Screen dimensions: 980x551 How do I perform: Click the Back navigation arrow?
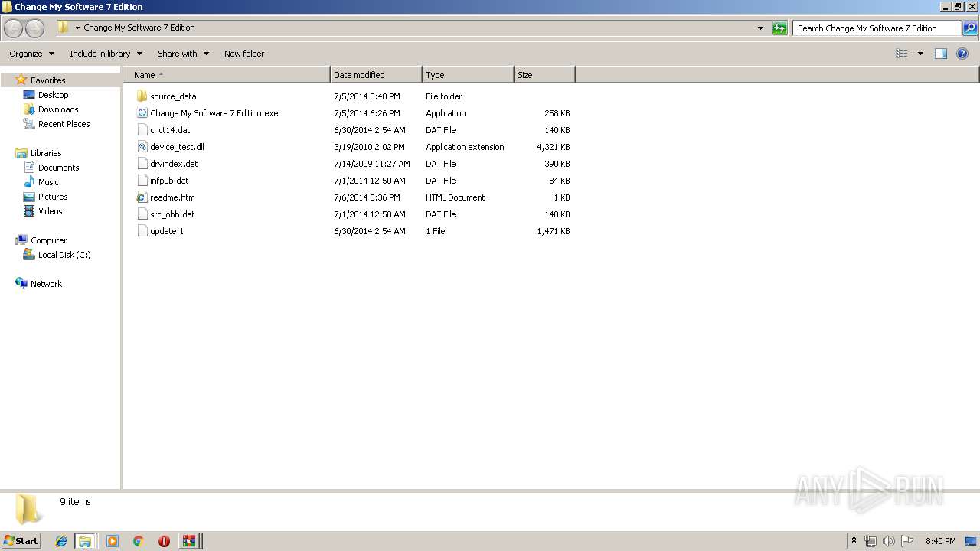[13, 28]
